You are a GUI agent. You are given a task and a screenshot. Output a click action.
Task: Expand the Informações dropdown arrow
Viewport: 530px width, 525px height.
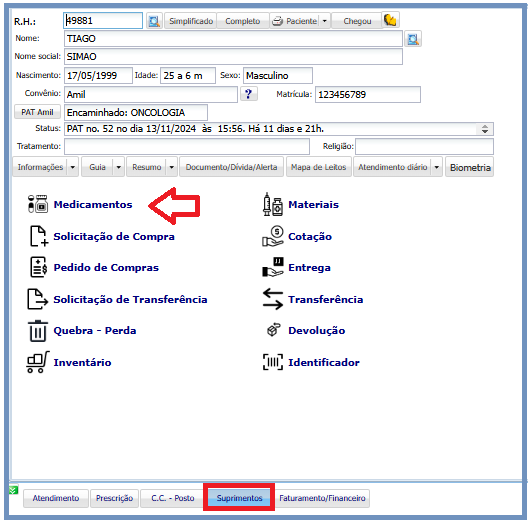(x=73, y=167)
